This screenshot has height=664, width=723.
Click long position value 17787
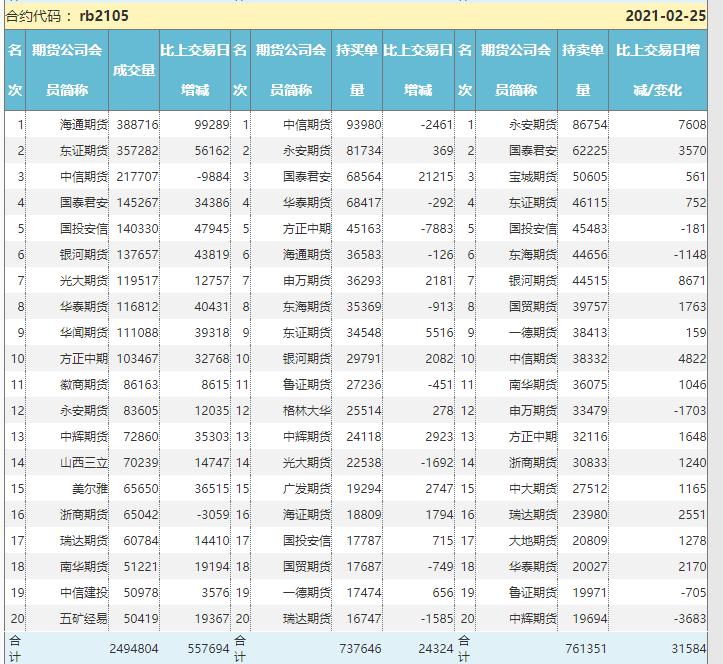tap(364, 540)
